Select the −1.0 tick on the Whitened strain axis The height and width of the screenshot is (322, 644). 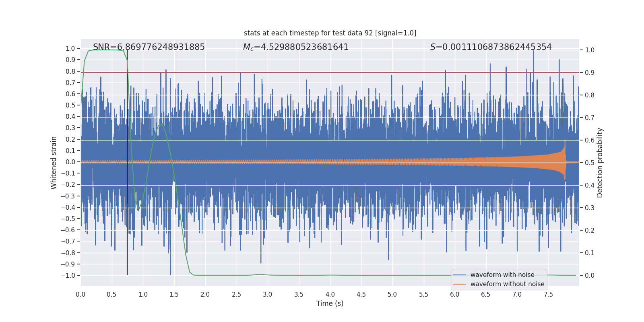click(x=68, y=275)
